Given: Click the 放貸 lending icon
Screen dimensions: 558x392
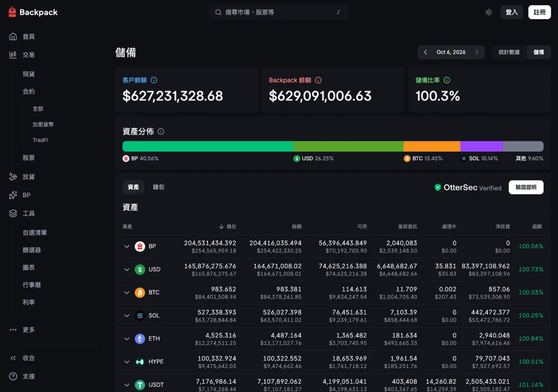Looking at the screenshot, I should coord(13,177).
